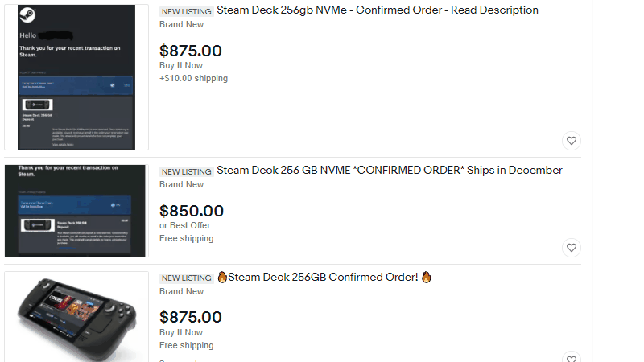The image size is (644, 362).
Task: Click the heart icon on the $875 NVMe listing
Action: pyautogui.click(x=571, y=141)
